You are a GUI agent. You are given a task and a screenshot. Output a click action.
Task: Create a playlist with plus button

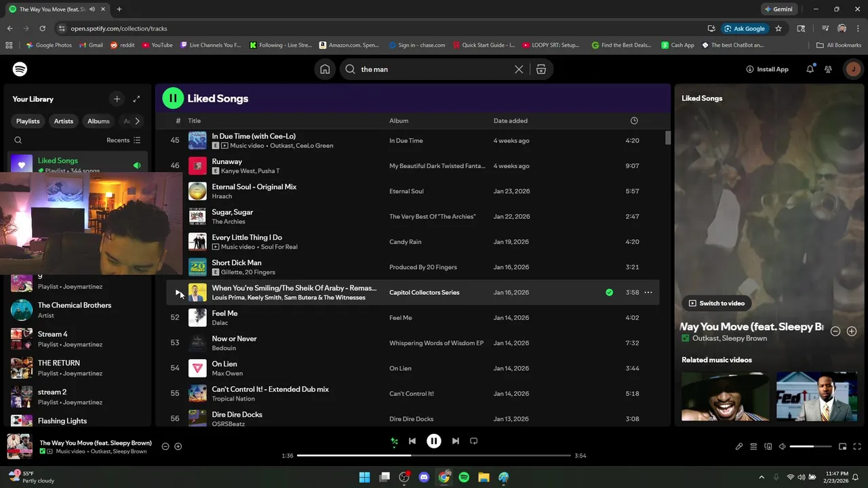[x=117, y=99]
